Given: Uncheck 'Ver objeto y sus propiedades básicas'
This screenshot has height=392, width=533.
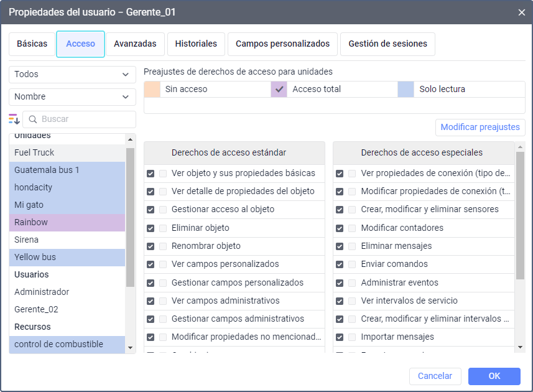Looking at the screenshot, I should [151, 174].
